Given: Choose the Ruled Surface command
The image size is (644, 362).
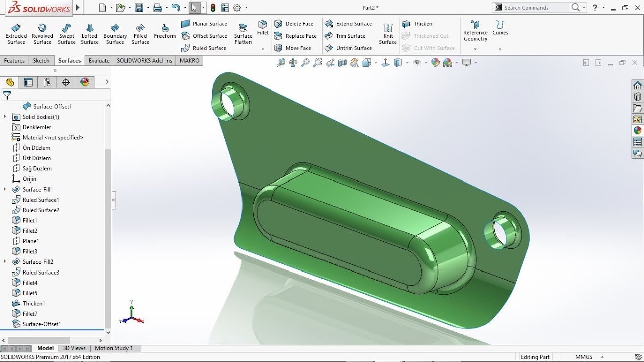Looking at the screenshot, I should pos(204,48).
